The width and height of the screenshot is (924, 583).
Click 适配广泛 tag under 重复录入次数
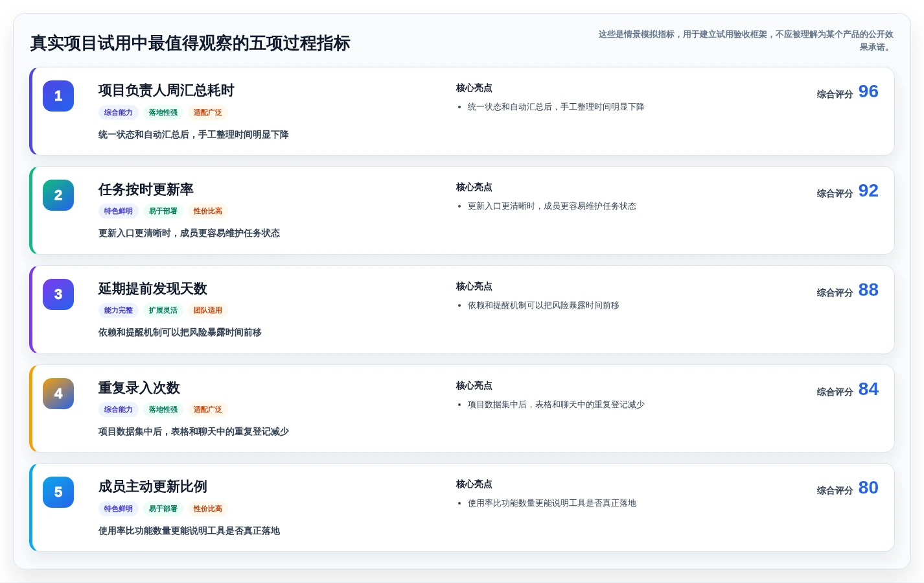pos(208,409)
